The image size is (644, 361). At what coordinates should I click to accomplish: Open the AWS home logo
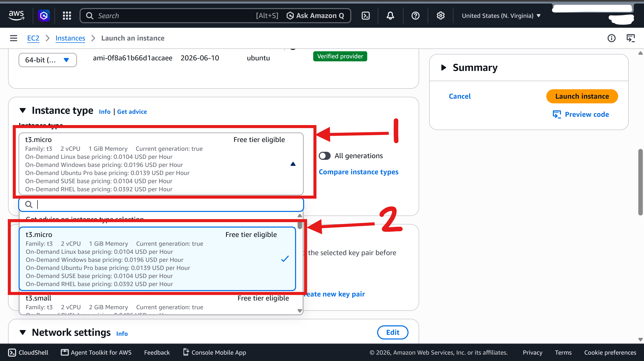[x=16, y=15]
